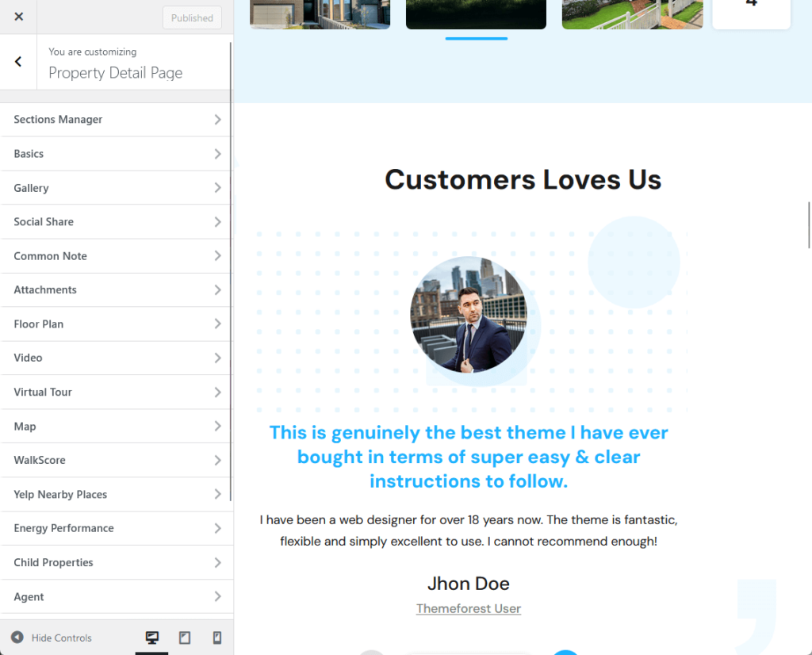
Task: Click the gray previous-slide dot beneath testimonial
Action: pos(372,652)
